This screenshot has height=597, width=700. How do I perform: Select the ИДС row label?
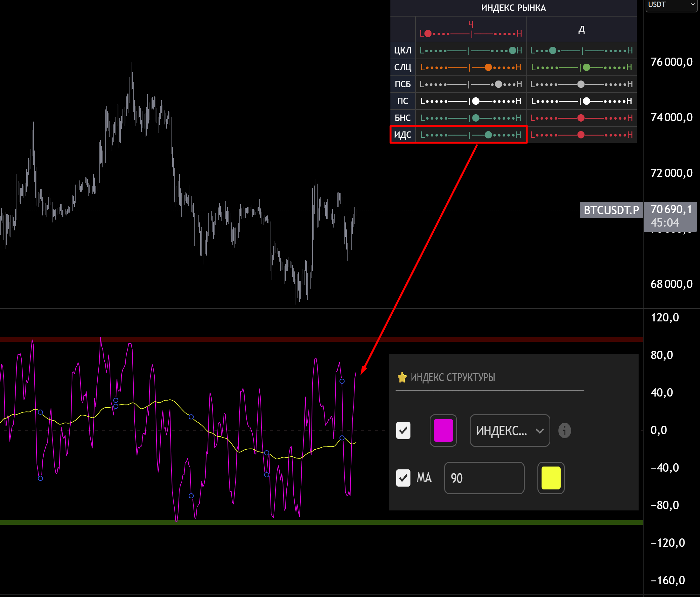(403, 135)
